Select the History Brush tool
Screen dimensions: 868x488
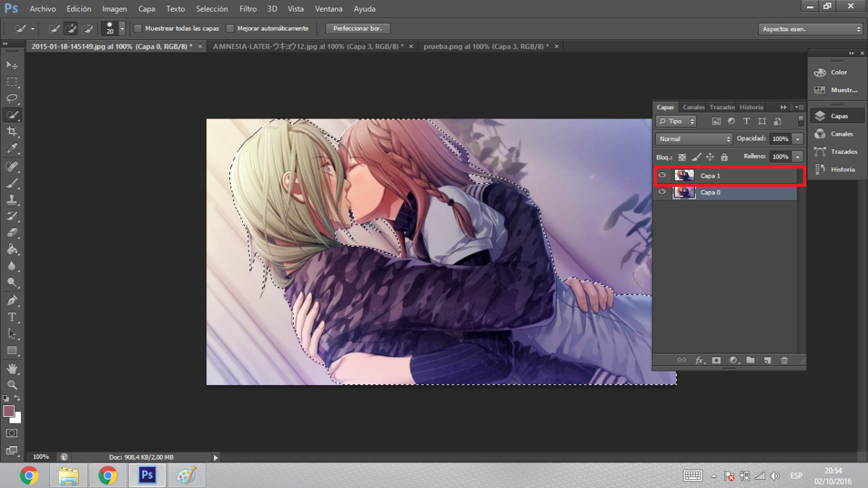pyautogui.click(x=12, y=217)
